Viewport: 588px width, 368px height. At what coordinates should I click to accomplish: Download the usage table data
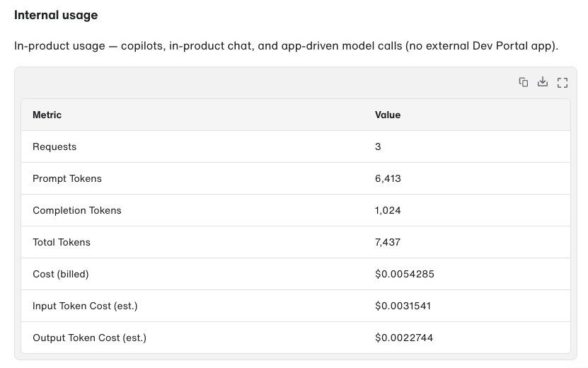point(543,82)
